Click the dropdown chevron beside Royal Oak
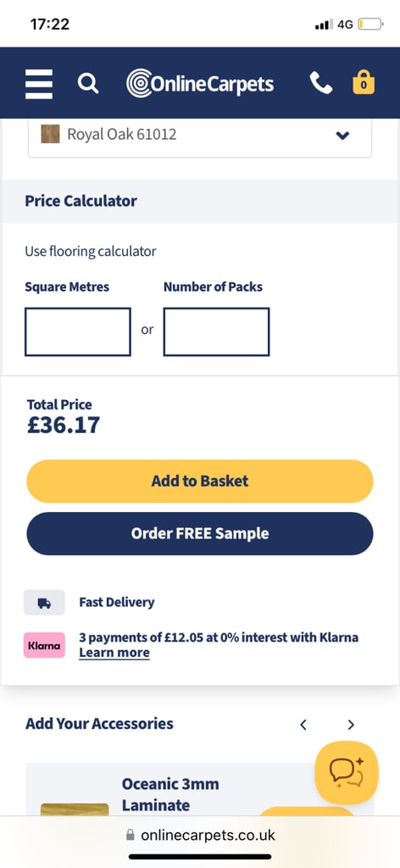 [342, 135]
